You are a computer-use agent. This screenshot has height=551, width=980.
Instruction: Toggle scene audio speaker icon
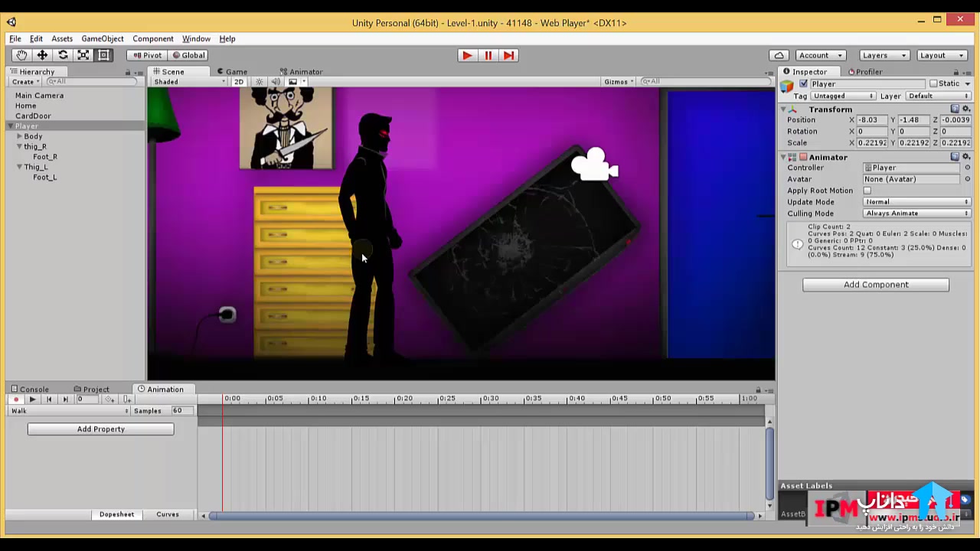tap(276, 82)
